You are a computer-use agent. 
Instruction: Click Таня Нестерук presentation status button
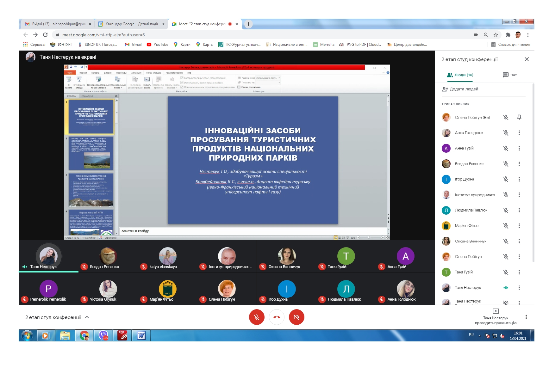tap(496, 317)
